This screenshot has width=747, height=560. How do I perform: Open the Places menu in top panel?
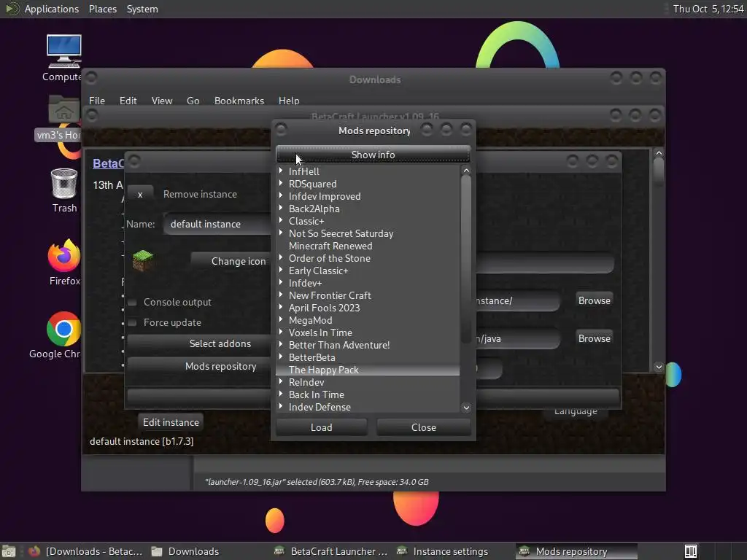pos(102,9)
